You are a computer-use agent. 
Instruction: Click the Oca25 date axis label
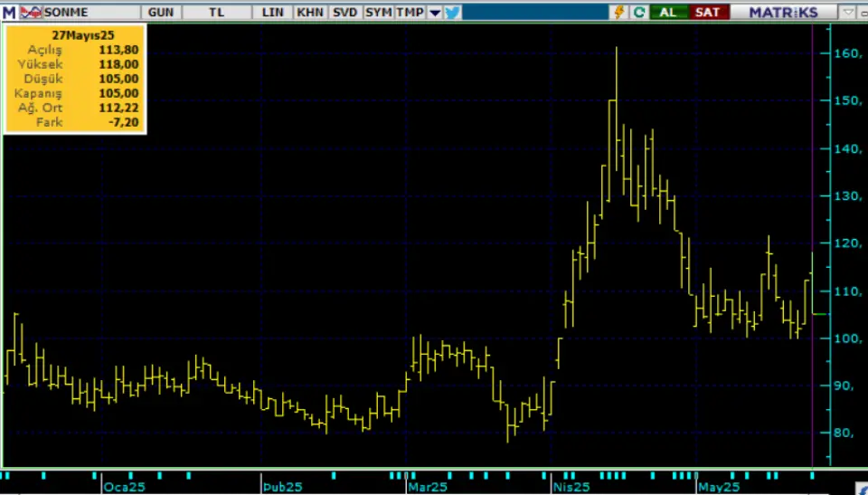tap(125, 487)
